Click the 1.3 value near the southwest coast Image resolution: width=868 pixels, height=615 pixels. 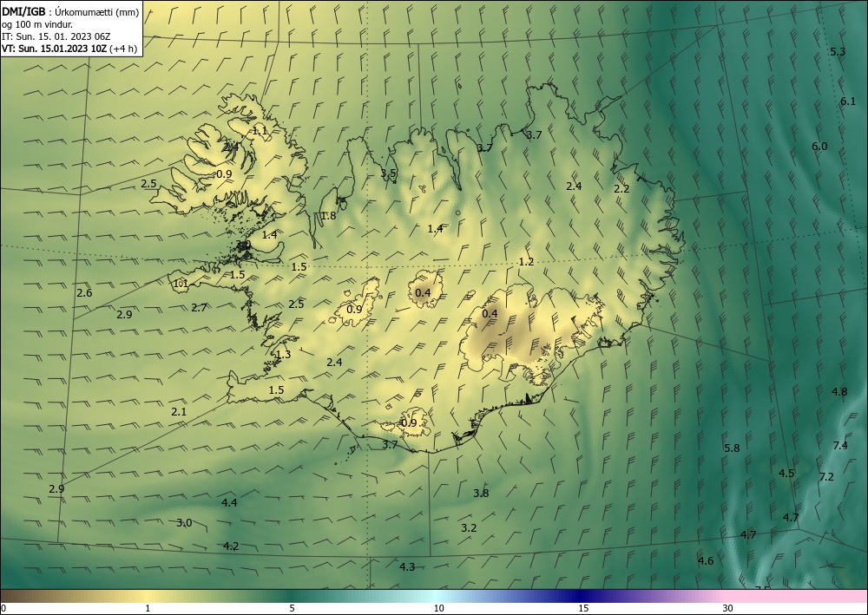(x=283, y=355)
